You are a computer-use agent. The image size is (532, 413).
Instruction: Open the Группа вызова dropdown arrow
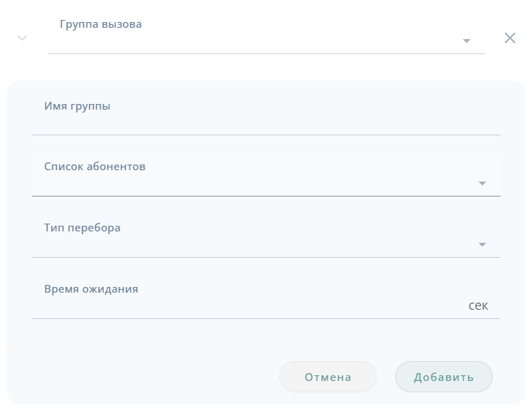click(x=466, y=41)
